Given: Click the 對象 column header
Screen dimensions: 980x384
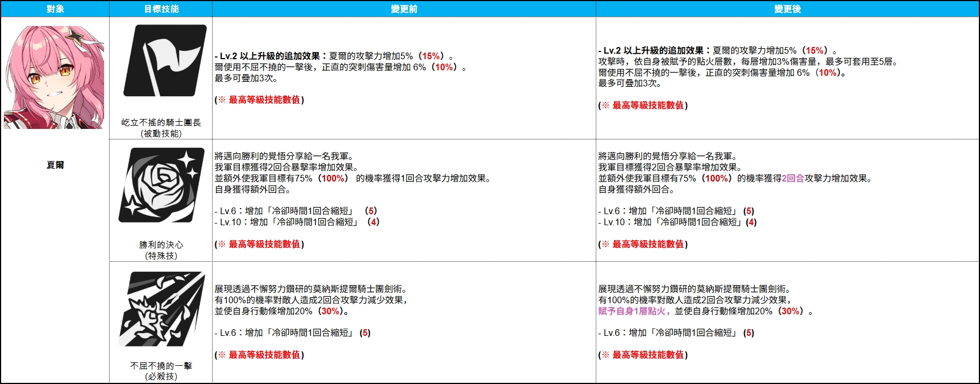Looking at the screenshot, I should point(55,9).
